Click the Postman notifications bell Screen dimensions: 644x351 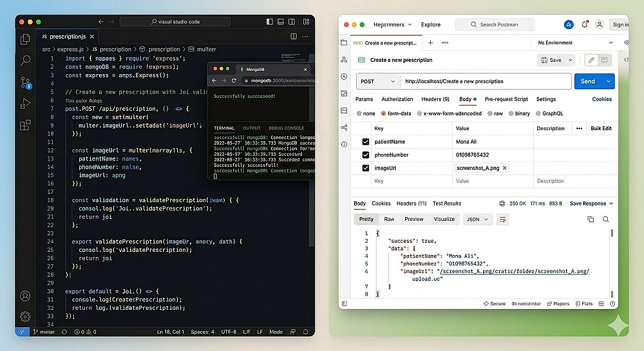(x=585, y=24)
